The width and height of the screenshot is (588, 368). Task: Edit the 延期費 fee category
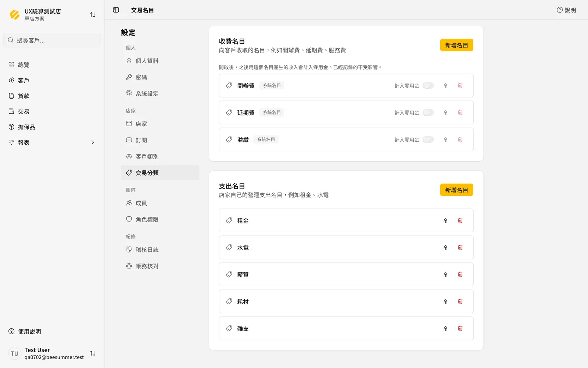coord(445,113)
